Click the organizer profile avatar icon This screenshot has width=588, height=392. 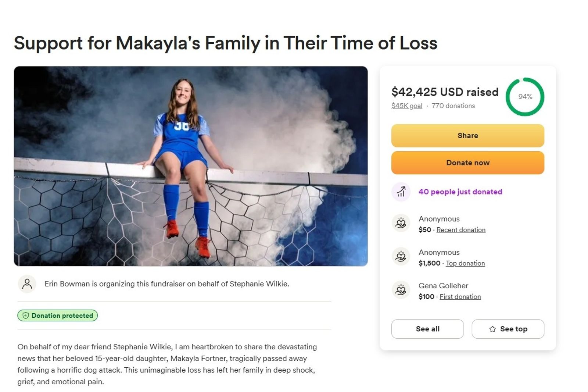27,284
